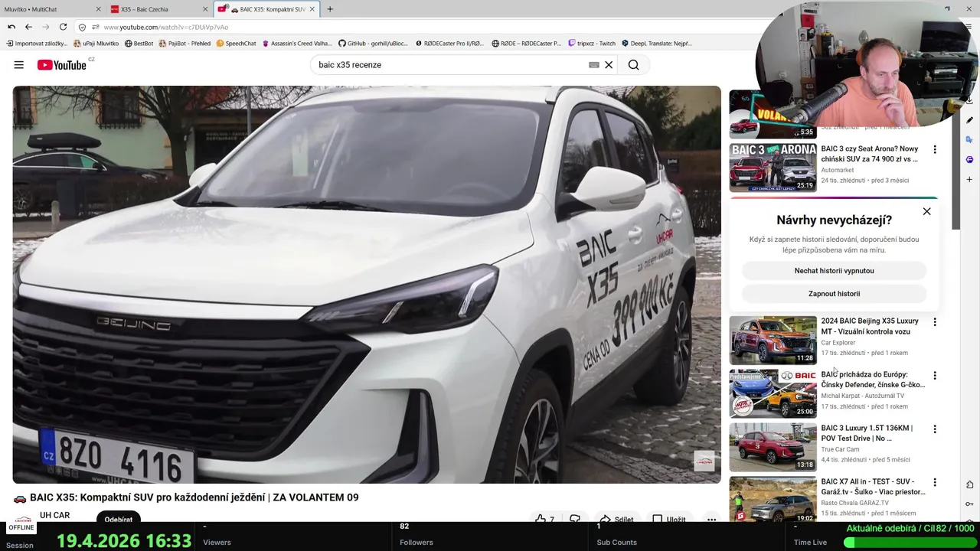Open the 'RØDE – RØDECaster P...' bookmark
Image resolution: width=980 pixels, height=551 pixels.
click(x=527, y=44)
